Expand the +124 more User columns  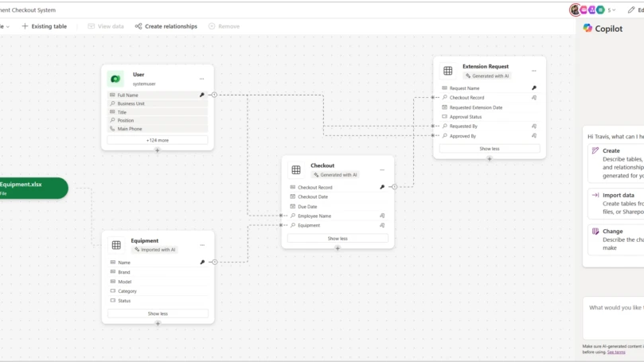(158, 140)
